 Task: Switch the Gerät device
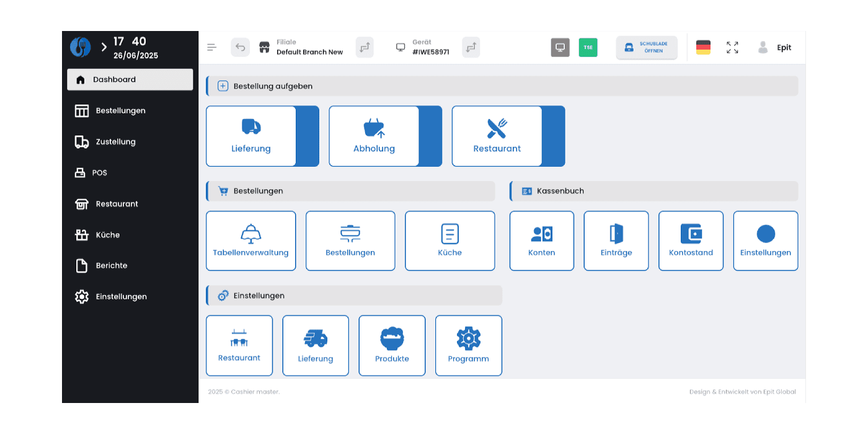coord(471,48)
